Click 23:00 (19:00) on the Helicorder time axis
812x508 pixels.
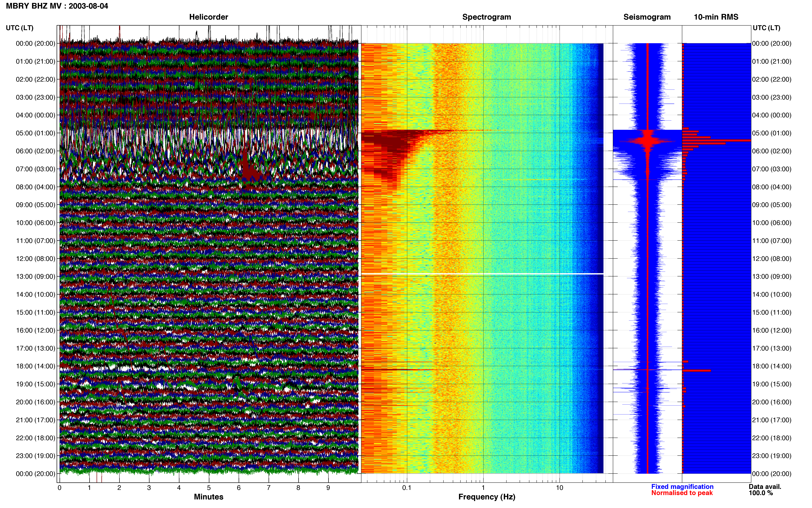pos(36,456)
